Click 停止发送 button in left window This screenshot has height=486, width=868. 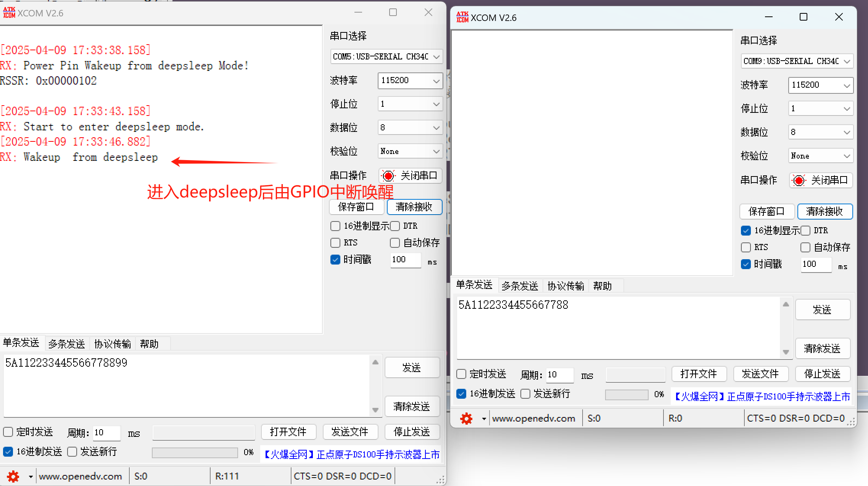pos(412,432)
